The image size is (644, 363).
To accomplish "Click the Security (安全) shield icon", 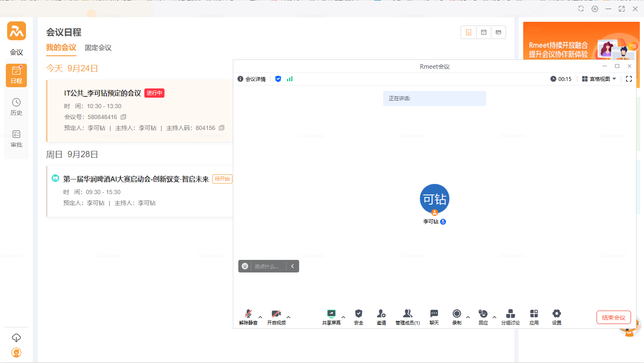I will (x=358, y=316).
